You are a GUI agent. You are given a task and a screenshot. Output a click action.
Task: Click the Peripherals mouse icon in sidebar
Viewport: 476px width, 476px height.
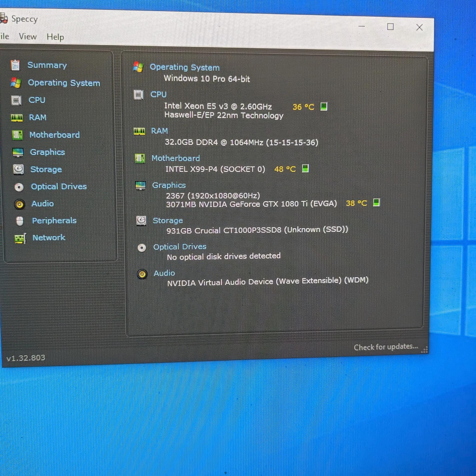pos(20,221)
